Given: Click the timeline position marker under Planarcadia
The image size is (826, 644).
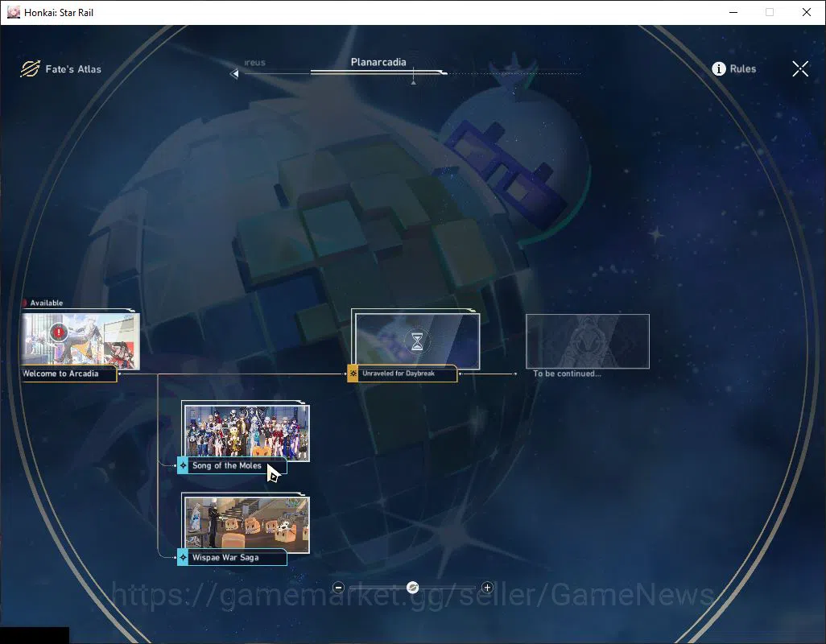Looking at the screenshot, I should 414,81.
